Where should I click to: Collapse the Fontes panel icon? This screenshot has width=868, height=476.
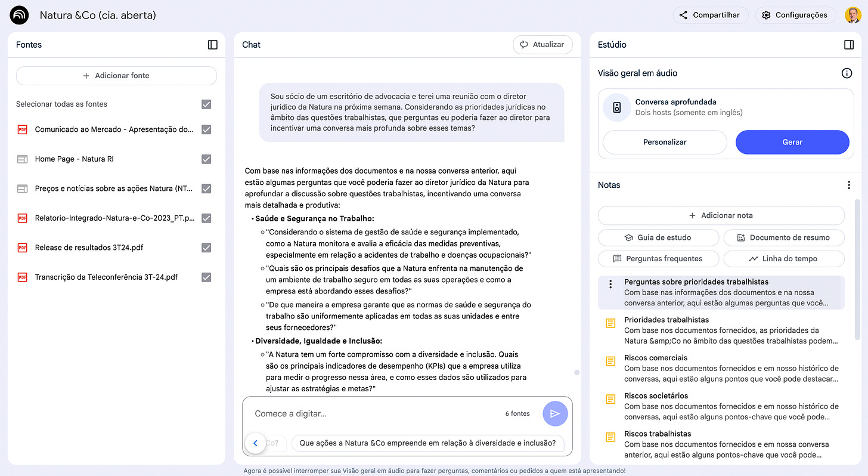click(213, 45)
